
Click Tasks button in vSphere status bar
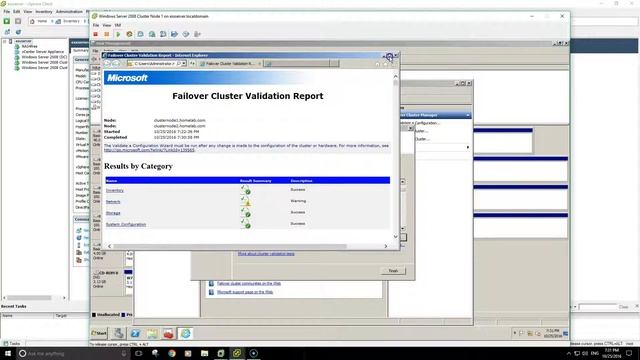pyautogui.click(x=11, y=344)
